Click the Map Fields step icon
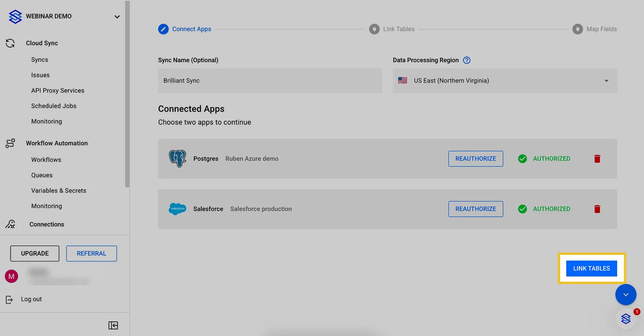 click(578, 29)
